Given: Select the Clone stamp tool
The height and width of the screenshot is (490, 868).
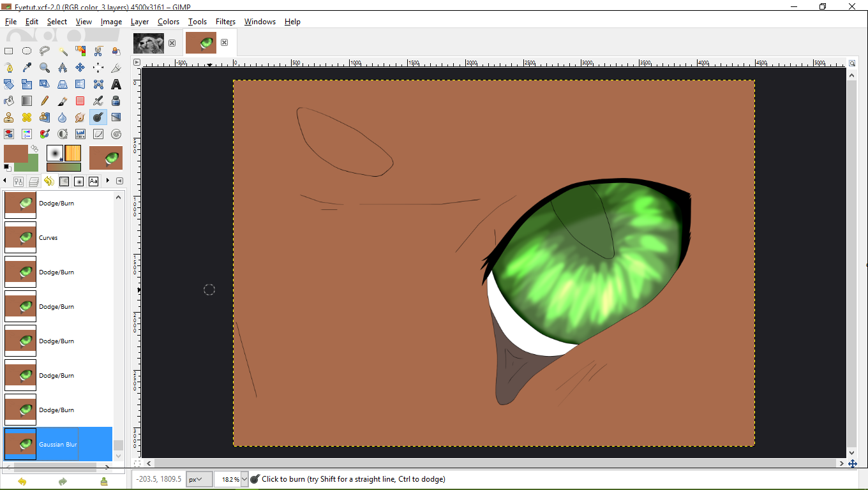Looking at the screenshot, I should click(x=9, y=117).
